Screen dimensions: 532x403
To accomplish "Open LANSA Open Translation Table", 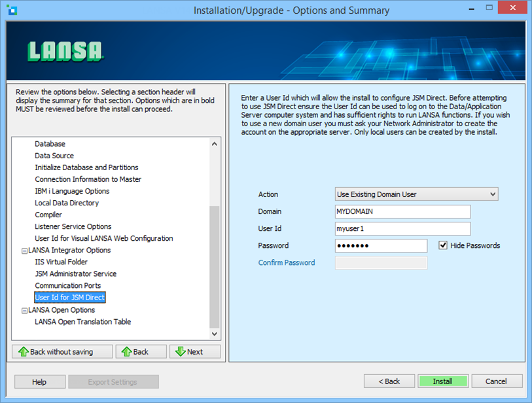I will tap(83, 322).
